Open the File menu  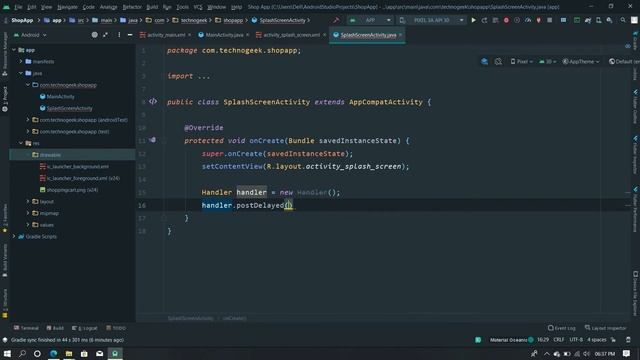(18, 7)
